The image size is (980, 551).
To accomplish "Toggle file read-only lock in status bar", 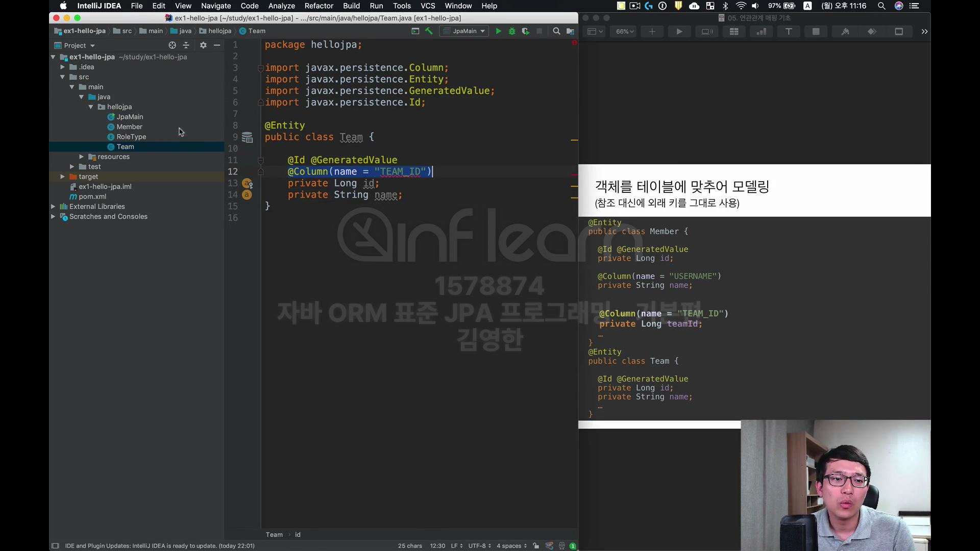I will coord(536,546).
